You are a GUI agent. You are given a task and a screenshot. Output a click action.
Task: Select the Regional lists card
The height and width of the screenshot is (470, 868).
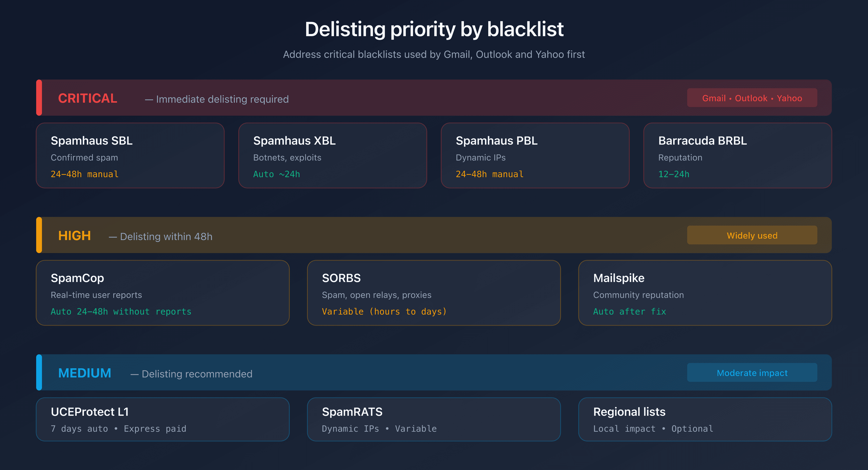click(x=705, y=419)
